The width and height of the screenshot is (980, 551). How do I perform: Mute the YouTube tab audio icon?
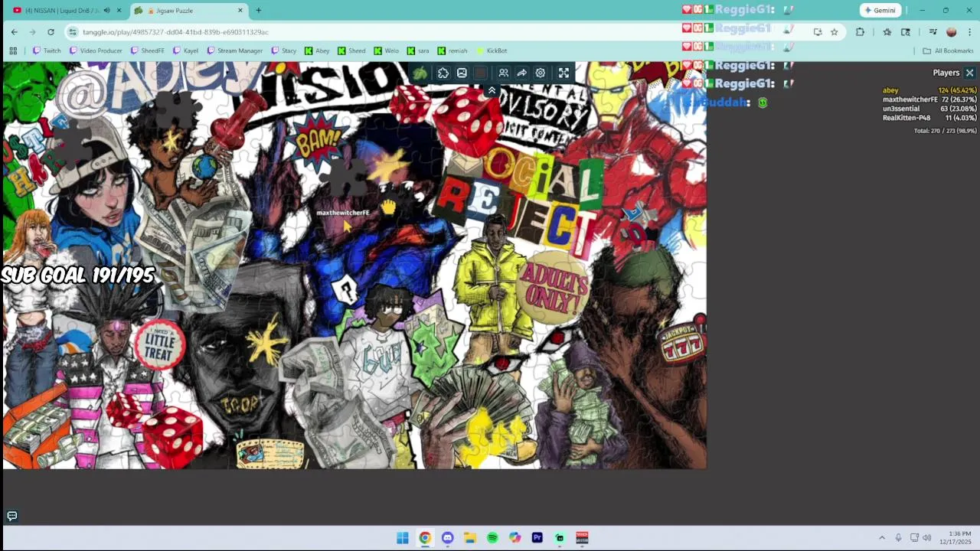[106, 10]
